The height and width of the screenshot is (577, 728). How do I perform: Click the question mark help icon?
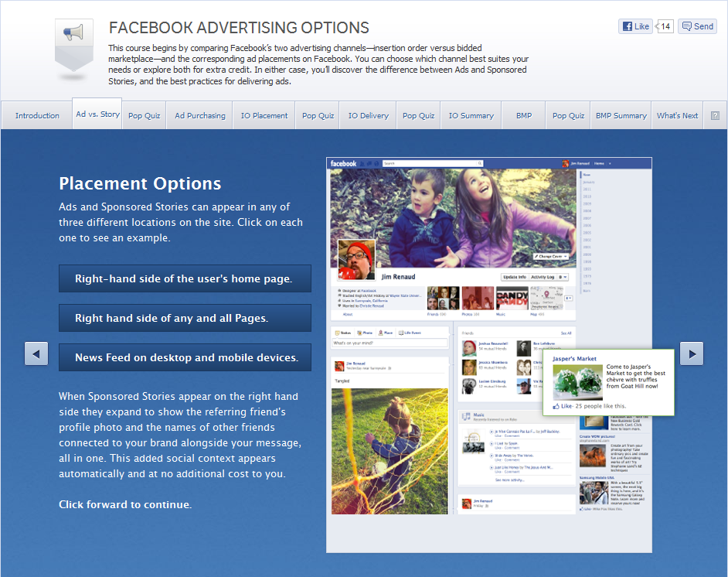[715, 116]
